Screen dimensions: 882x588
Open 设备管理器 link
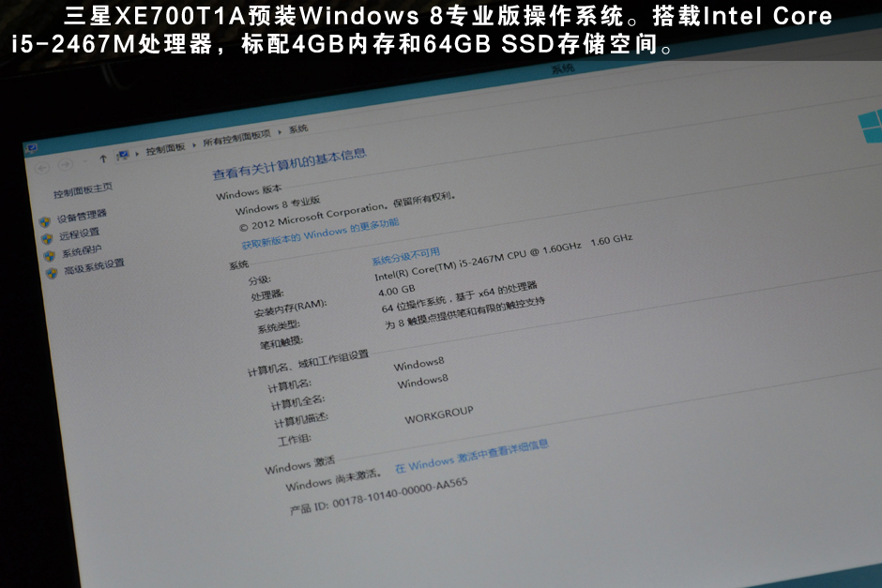82,216
